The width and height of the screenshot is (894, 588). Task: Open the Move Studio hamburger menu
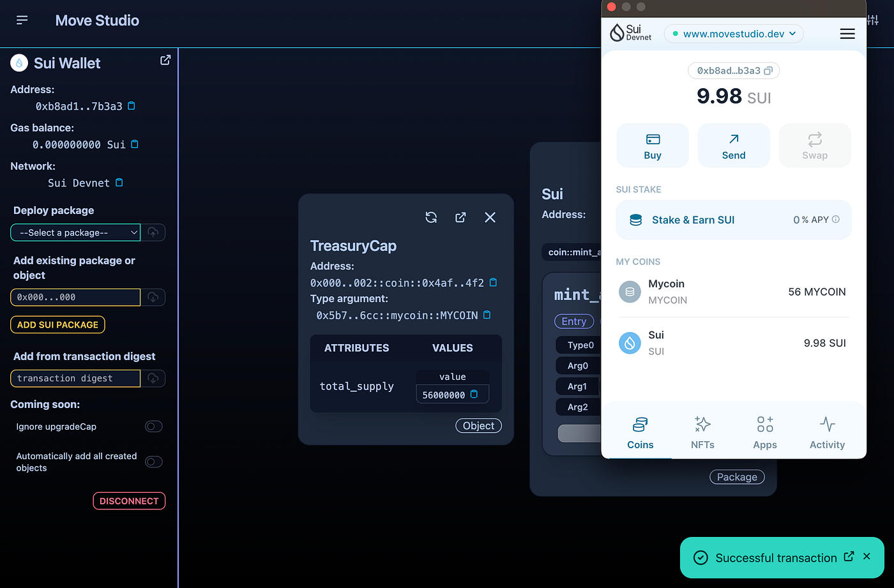click(22, 20)
